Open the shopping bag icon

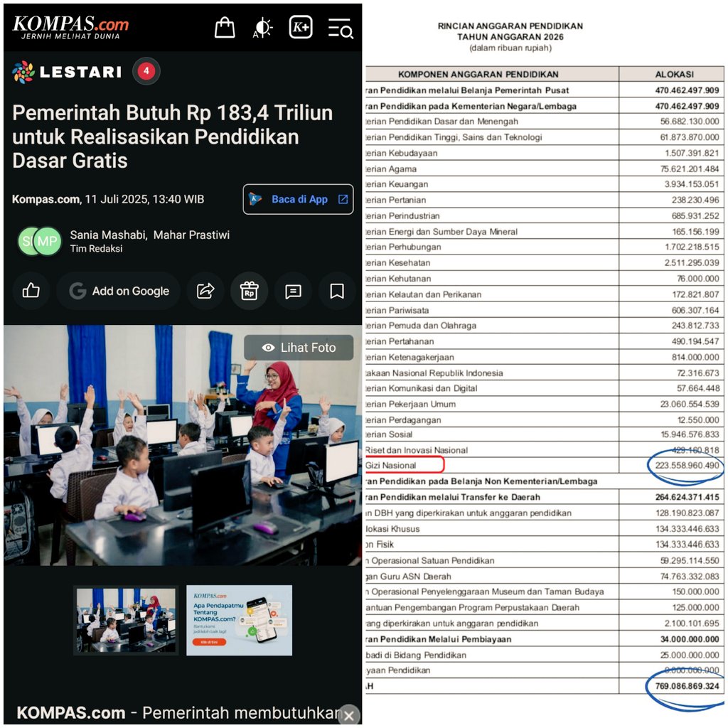(224, 27)
